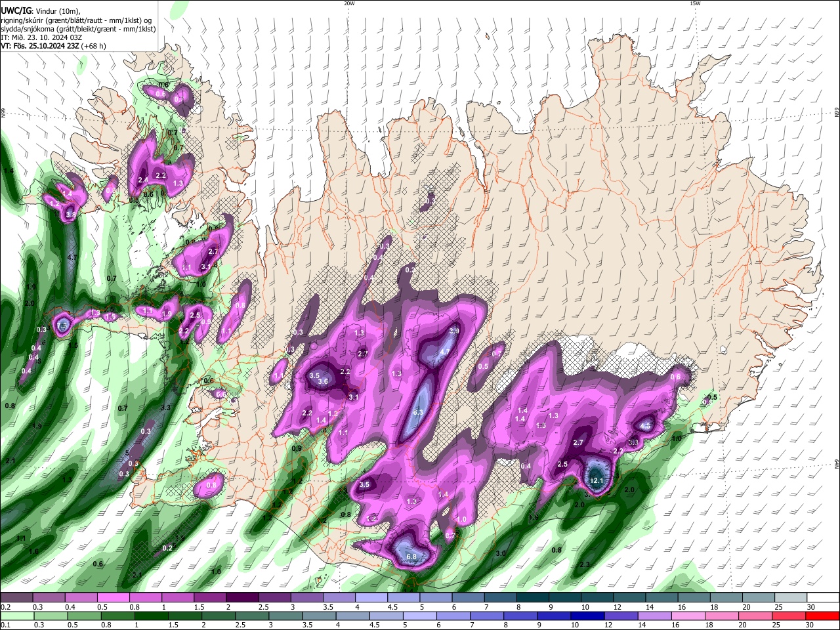This screenshot has height=630, width=840.
Task: Click the dark purple snow swatch between 2 and 2.5
Action: coord(241,597)
